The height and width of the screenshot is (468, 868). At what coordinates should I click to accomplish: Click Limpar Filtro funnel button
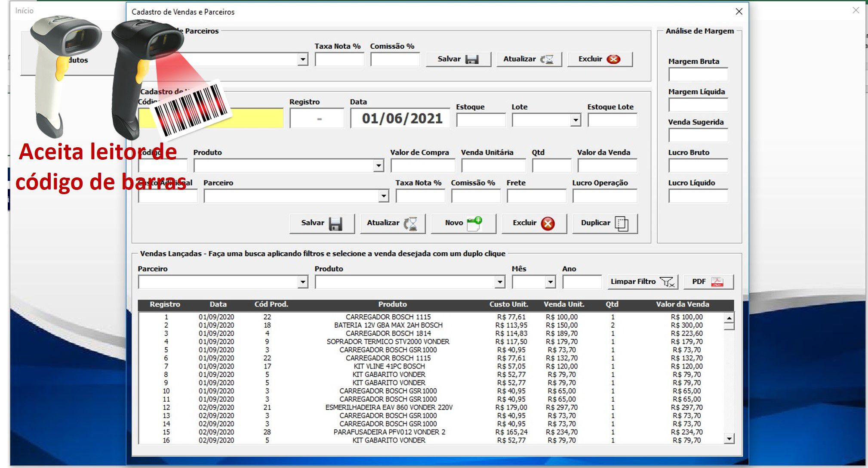pos(642,282)
